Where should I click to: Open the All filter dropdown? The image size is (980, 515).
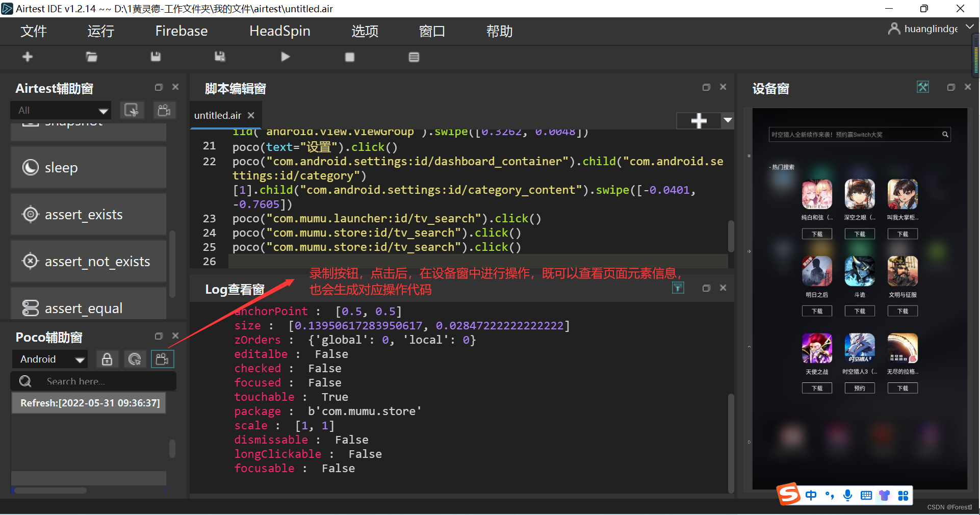pyautogui.click(x=60, y=110)
